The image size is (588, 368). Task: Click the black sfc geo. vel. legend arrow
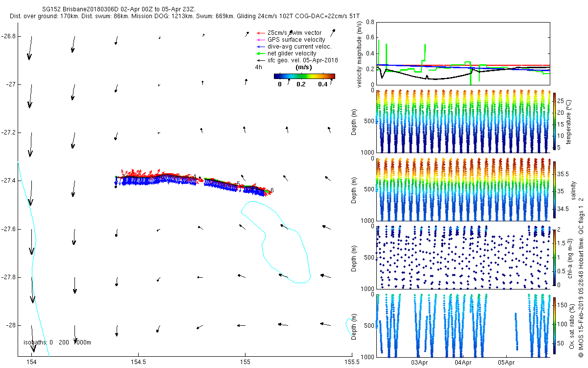(x=261, y=60)
